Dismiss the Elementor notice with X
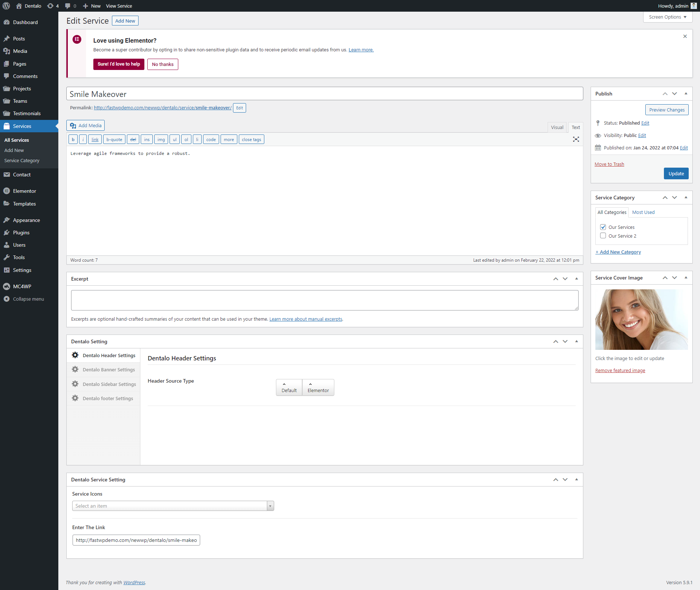This screenshot has width=700, height=590. coord(685,36)
